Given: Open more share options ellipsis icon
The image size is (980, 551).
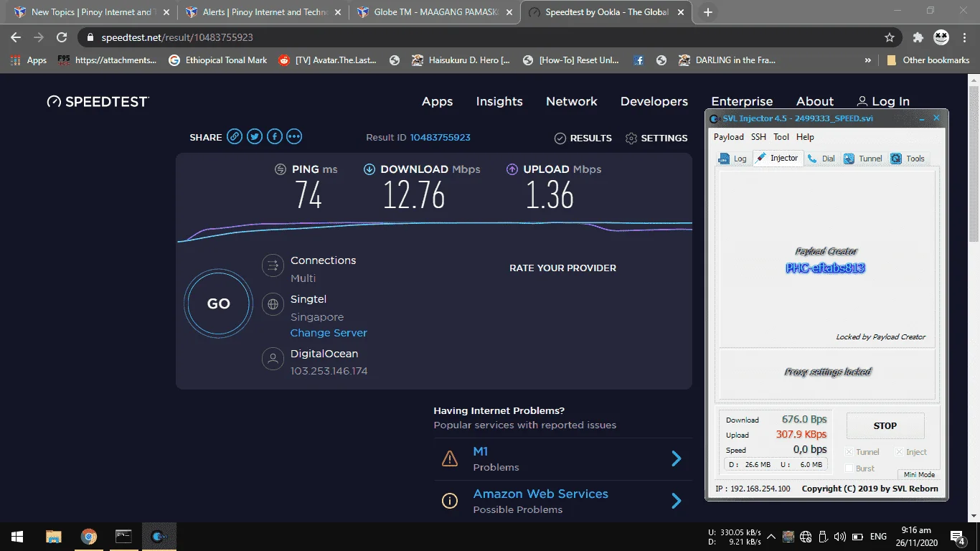Looking at the screenshot, I should coord(294,137).
